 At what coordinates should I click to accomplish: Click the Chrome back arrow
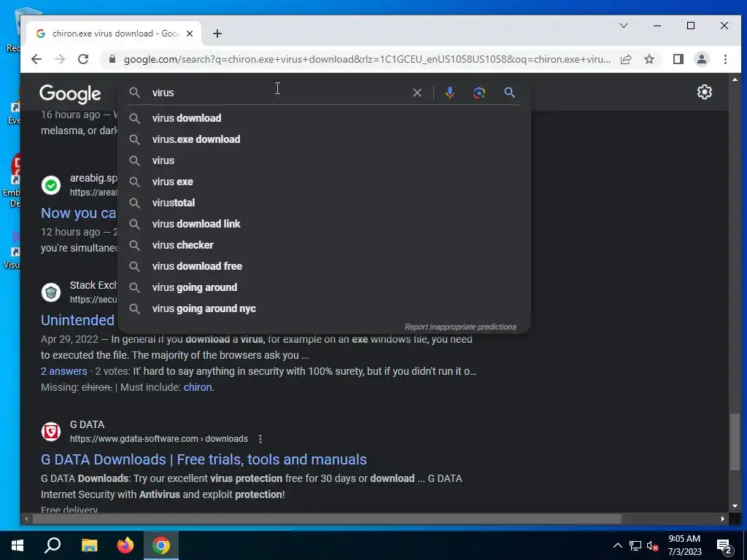36,59
